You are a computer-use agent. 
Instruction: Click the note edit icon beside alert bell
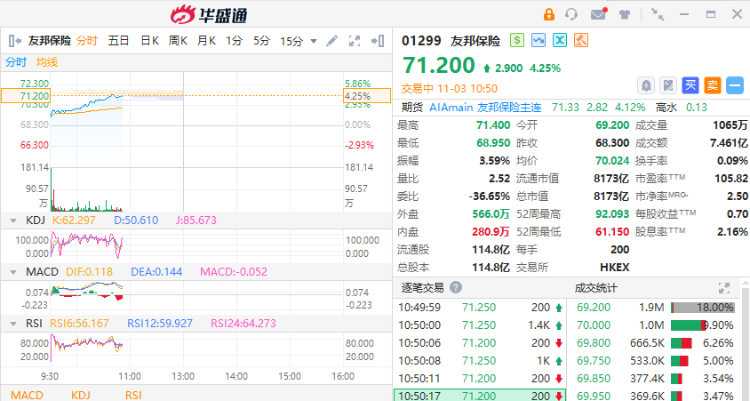pos(667,85)
